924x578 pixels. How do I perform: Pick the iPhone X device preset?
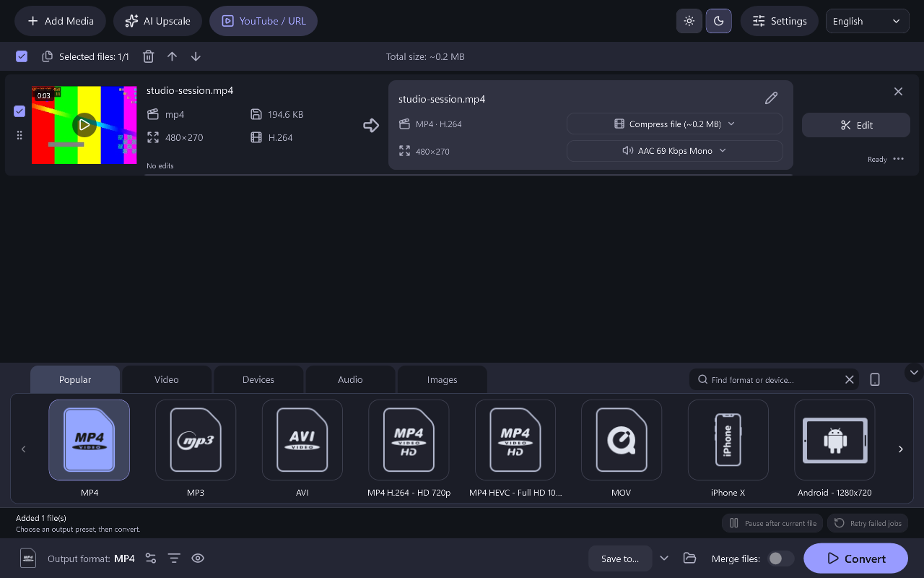(x=728, y=440)
